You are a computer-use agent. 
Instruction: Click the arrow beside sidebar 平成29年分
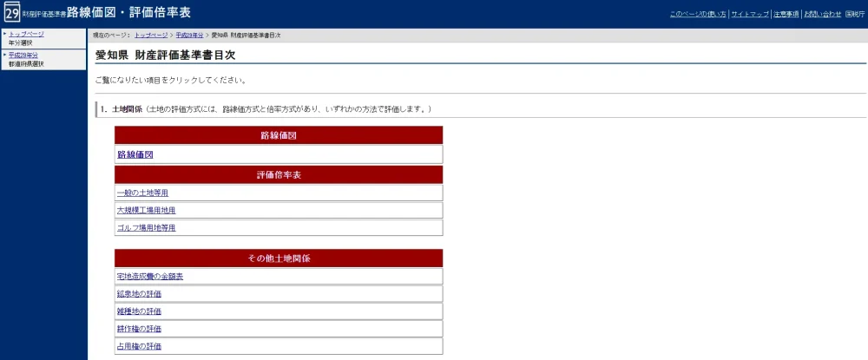click(4, 56)
